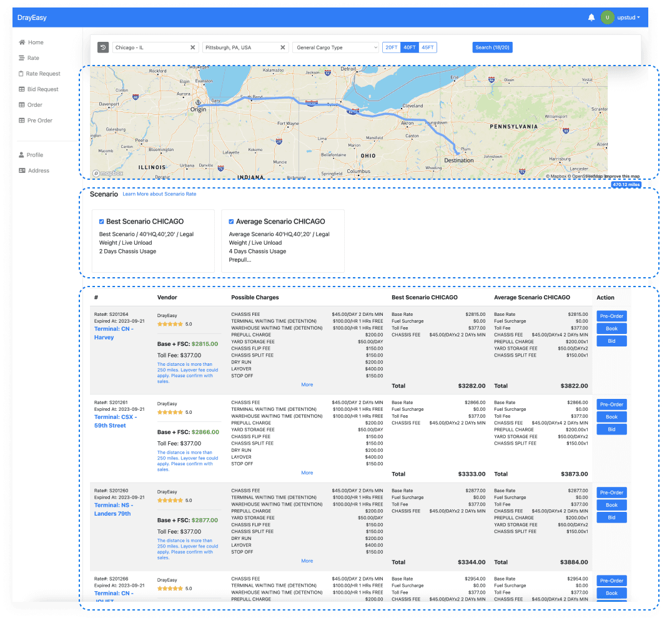Click star rating for rate S201264 vendor
The width and height of the screenshot is (672, 628).
click(x=170, y=324)
